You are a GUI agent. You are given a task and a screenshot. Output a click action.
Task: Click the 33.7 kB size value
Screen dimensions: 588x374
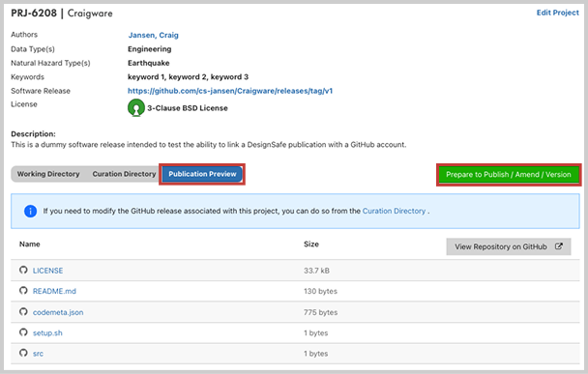point(316,271)
